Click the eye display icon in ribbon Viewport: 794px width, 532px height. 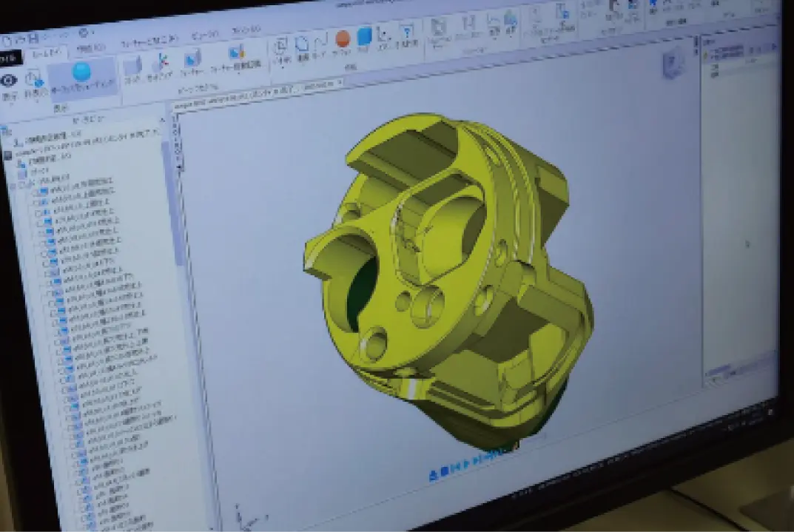click(x=8, y=81)
